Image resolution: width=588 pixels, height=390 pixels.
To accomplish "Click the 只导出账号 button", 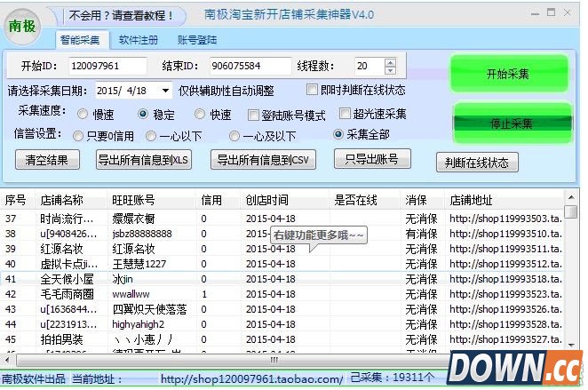I will 372,159.
